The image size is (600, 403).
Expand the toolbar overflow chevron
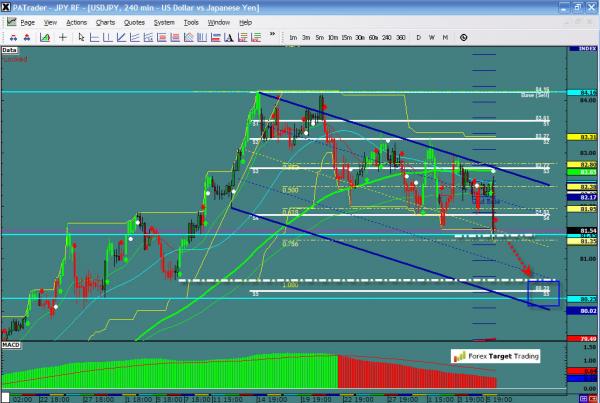[x=270, y=37]
